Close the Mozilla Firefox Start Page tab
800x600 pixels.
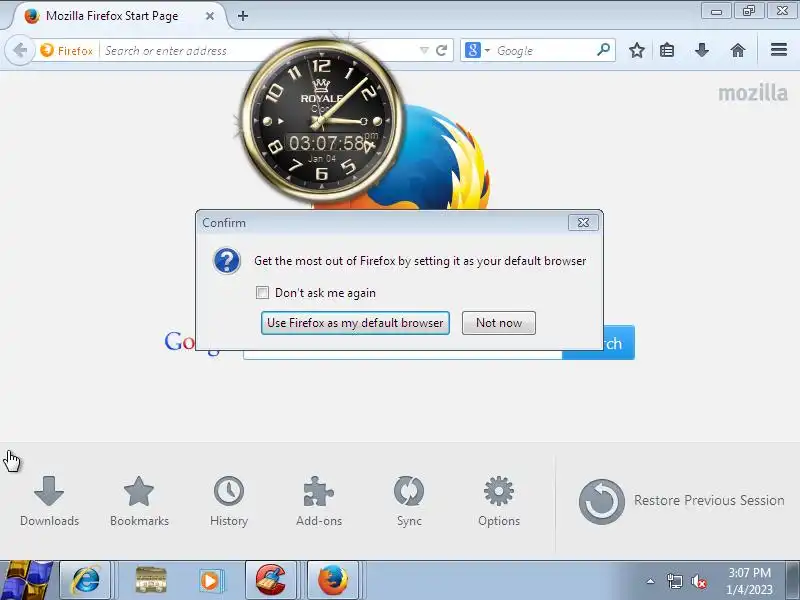point(210,16)
